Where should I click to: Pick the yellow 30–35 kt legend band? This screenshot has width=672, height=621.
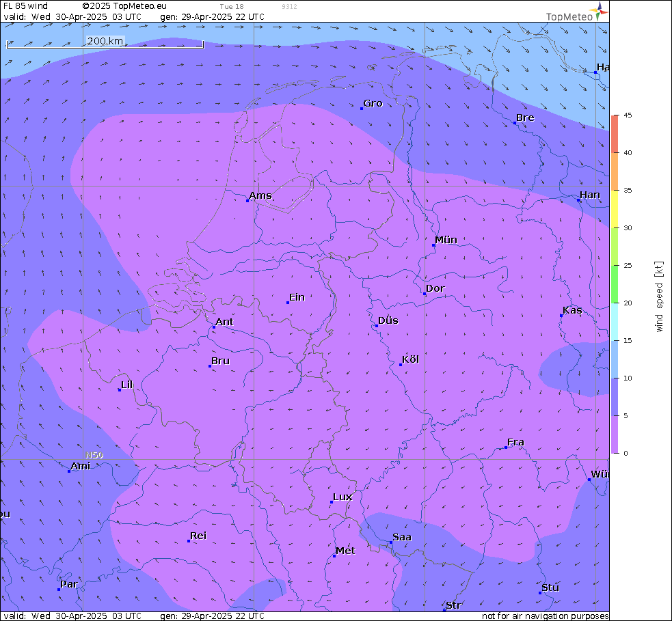coord(615,209)
